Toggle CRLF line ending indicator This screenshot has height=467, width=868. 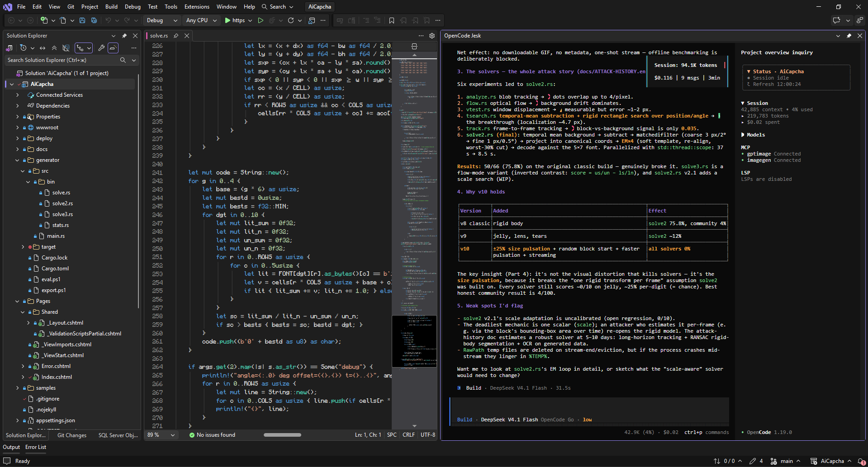click(408, 435)
